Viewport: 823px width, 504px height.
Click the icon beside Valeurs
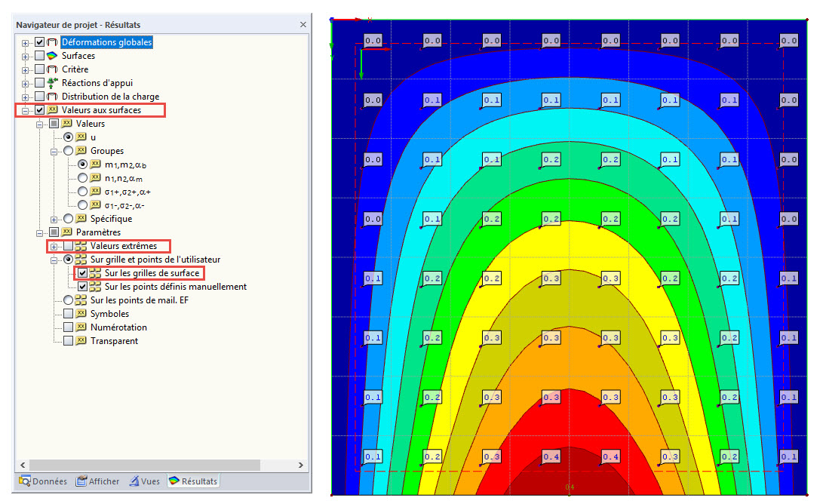coord(66,124)
